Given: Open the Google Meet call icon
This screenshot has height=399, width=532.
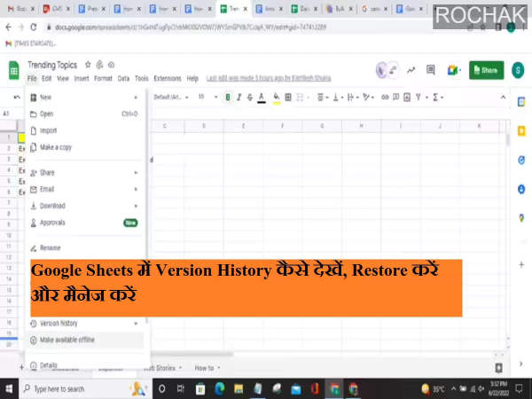Looking at the screenshot, I should click(453, 70).
